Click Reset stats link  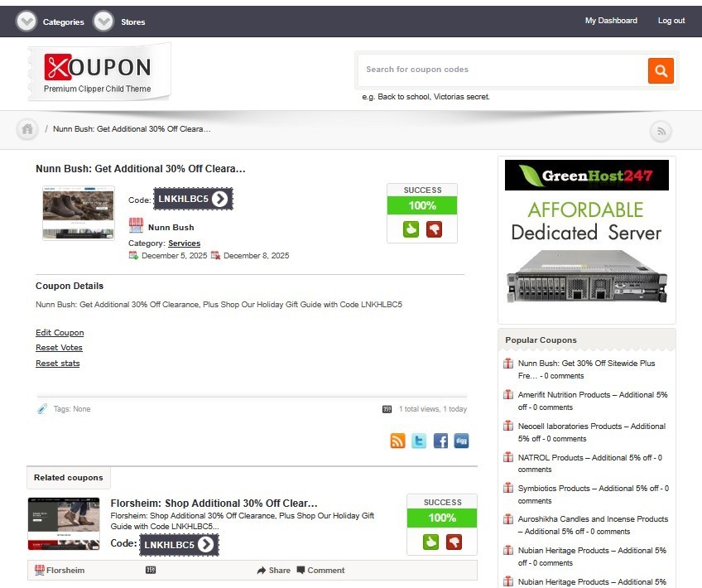click(58, 364)
